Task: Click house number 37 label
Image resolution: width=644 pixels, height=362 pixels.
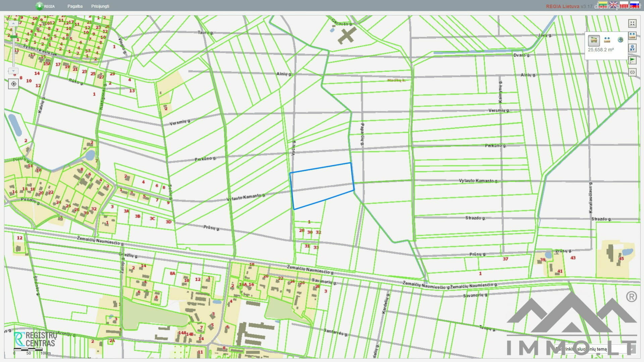Action: (505, 259)
